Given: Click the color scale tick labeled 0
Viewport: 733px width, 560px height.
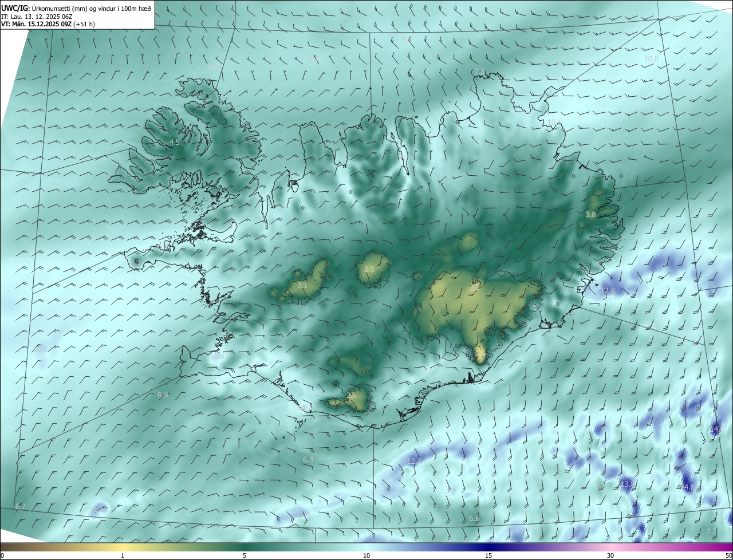Looking at the screenshot, I should [x=2, y=556].
